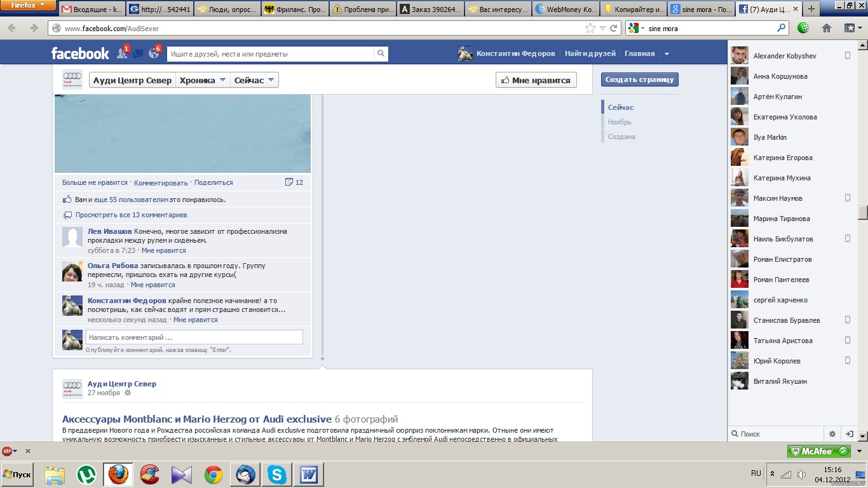Open uTorrent from the taskbar

coord(86,475)
